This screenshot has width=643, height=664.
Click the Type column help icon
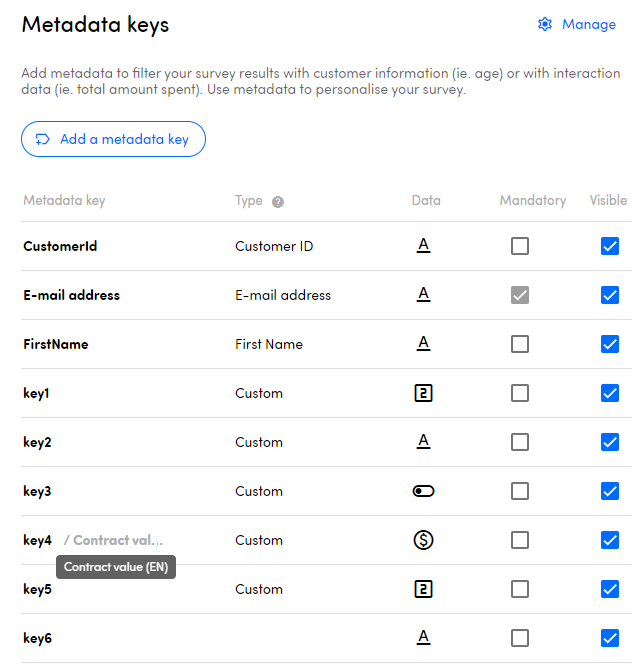278,201
